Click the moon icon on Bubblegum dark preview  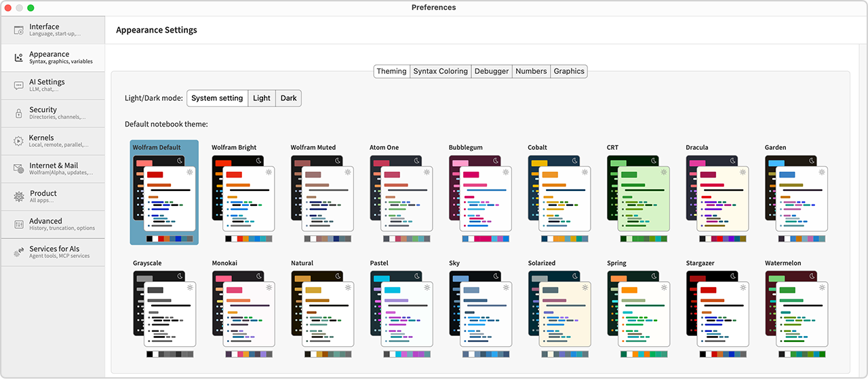click(x=496, y=161)
